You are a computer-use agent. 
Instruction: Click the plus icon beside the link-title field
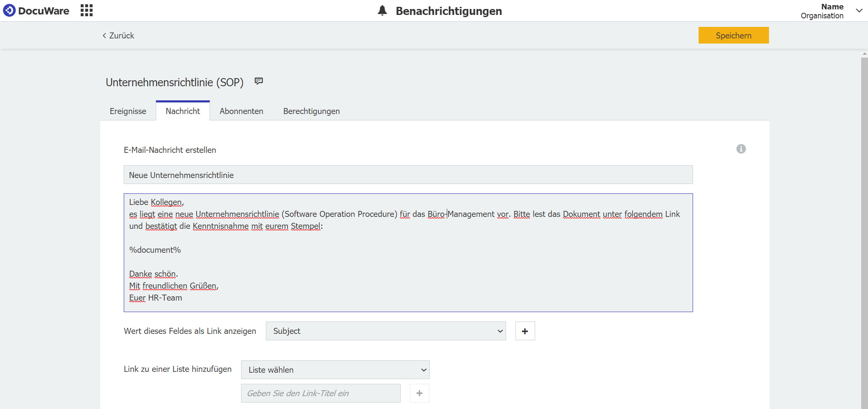(419, 393)
